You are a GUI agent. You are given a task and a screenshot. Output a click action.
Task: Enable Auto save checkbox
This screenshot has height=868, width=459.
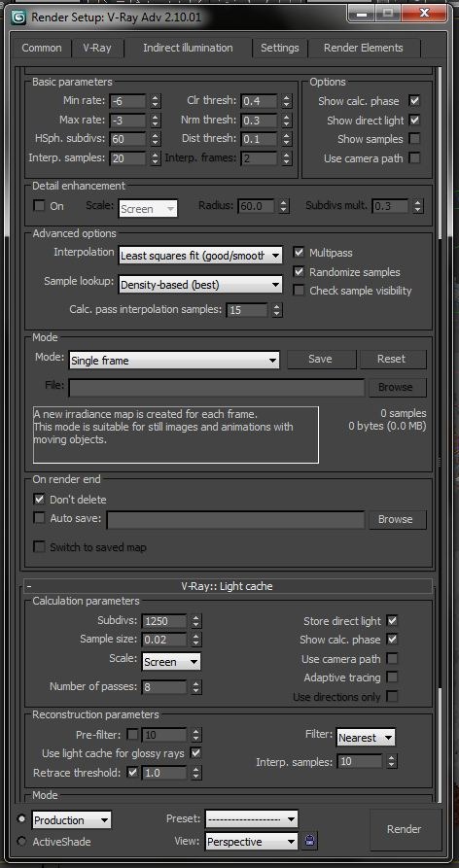tap(39, 519)
